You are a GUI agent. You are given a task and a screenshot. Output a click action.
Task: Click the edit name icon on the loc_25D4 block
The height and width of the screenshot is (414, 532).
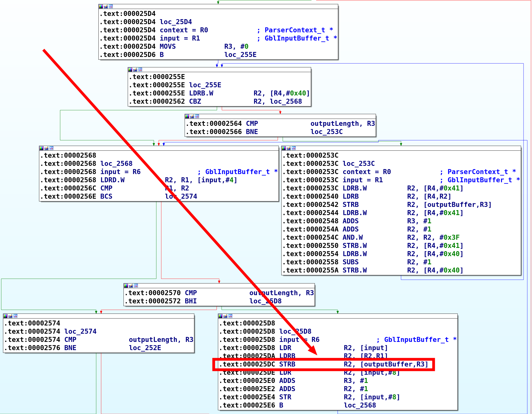pyautogui.click(x=106, y=6)
